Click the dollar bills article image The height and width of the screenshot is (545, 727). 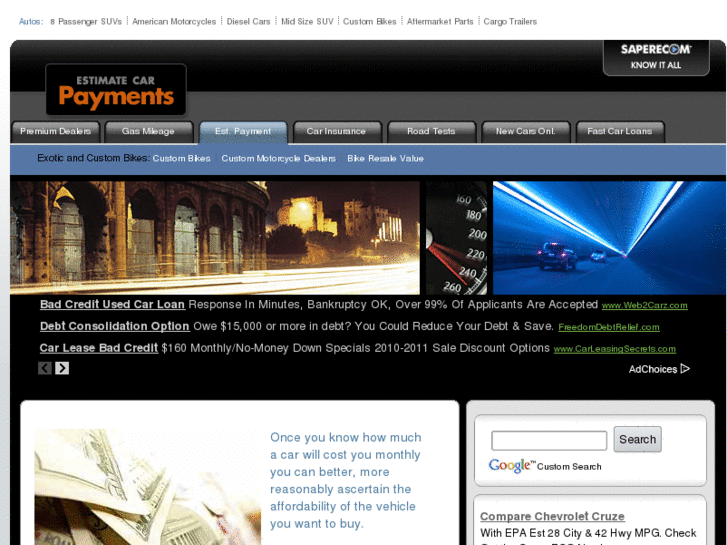[x=147, y=487]
